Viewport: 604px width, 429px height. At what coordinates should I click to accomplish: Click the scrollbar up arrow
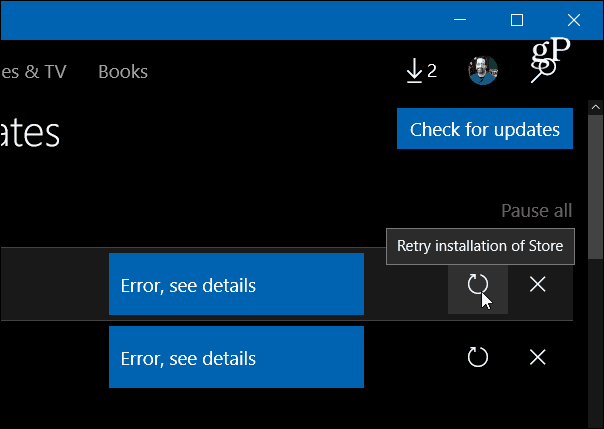[x=596, y=107]
